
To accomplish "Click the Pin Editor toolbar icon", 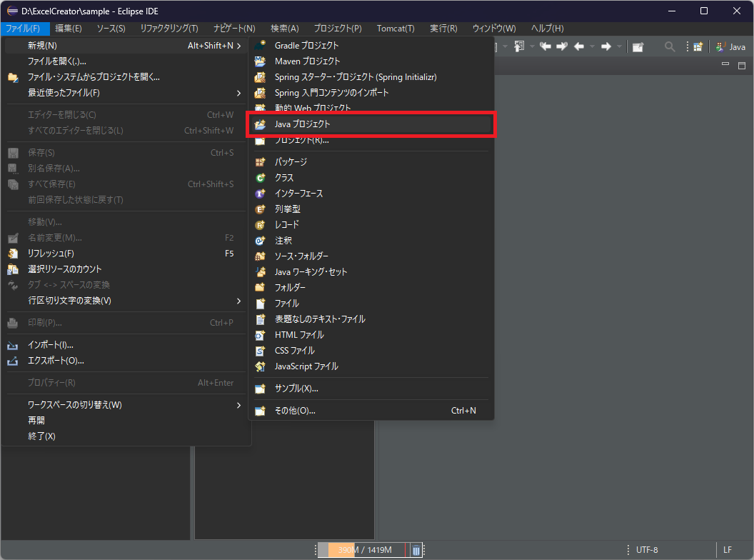I will coord(638,46).
